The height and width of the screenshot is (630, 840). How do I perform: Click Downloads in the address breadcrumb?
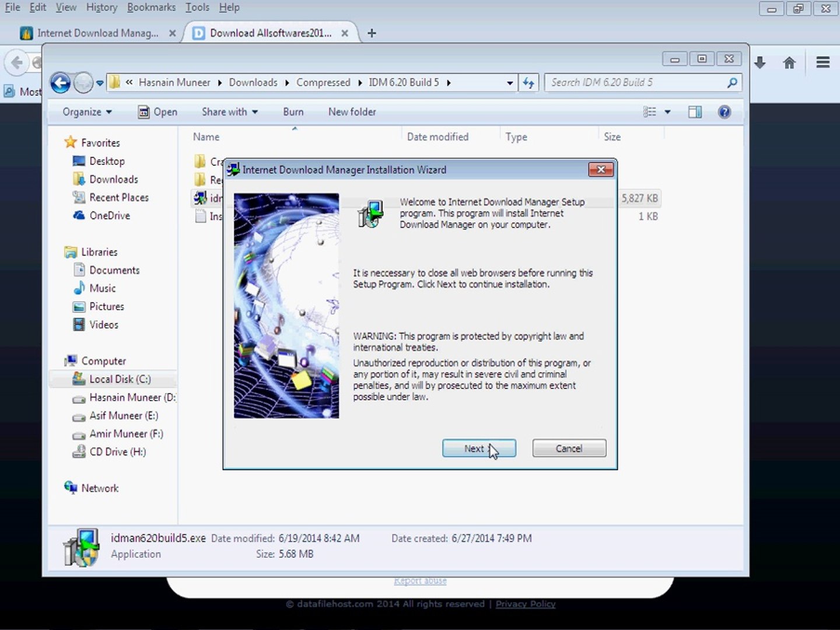point(253,82)
